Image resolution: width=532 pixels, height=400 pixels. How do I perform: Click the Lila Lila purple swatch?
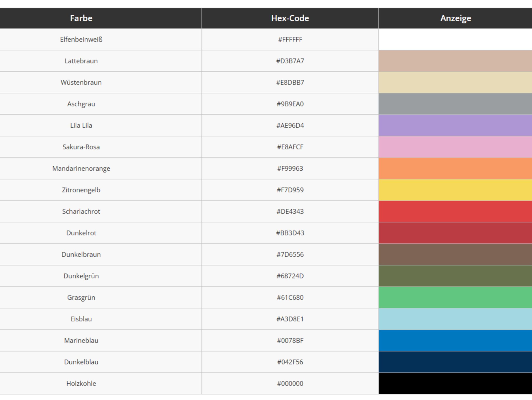coord(455,125)
